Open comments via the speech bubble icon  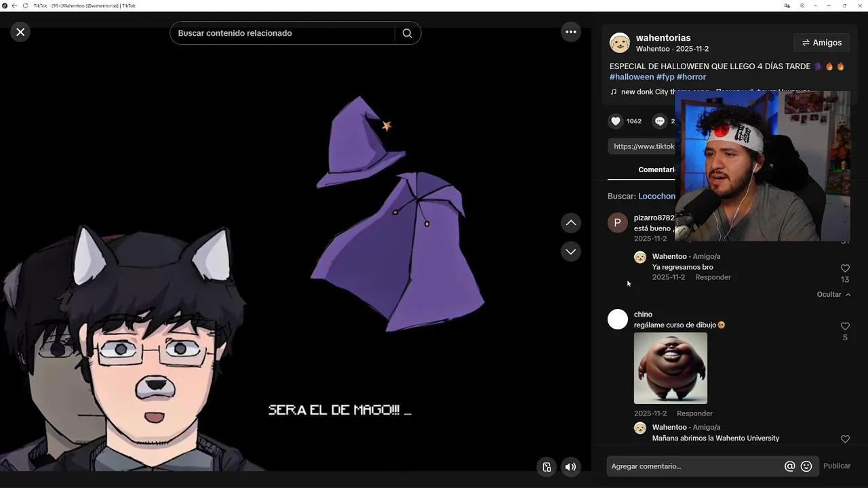point(660,121)
